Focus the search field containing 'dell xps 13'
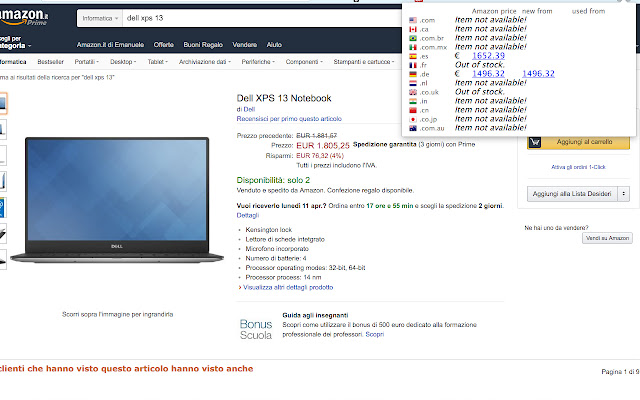 [261, 18]
